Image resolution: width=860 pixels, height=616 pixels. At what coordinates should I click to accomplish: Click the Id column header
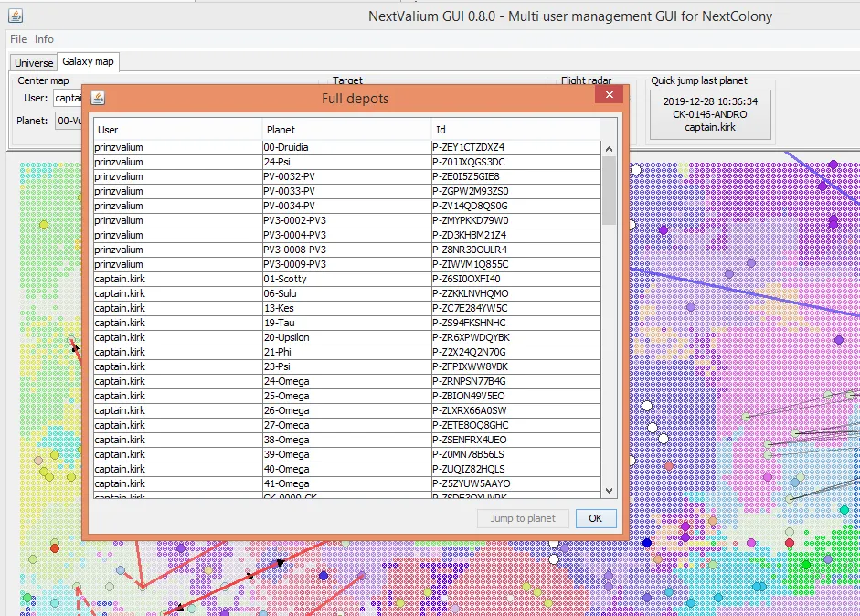point(515,130)
